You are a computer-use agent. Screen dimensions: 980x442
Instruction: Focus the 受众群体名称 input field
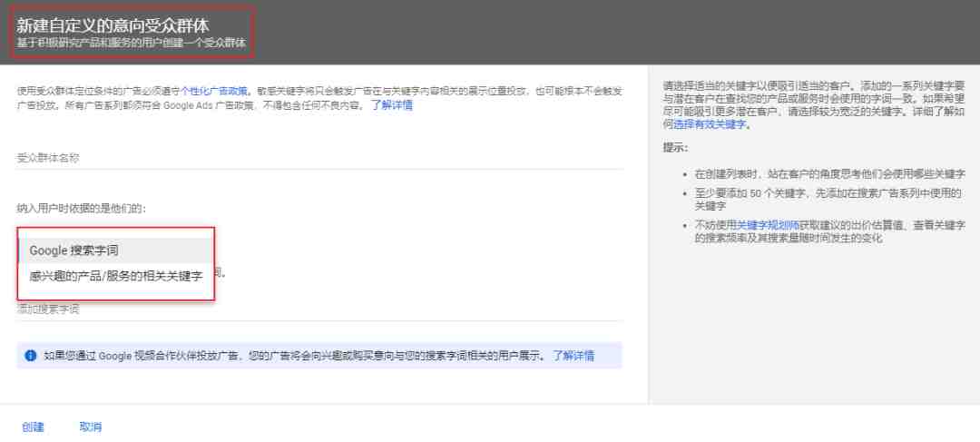[x=320, y=158]
